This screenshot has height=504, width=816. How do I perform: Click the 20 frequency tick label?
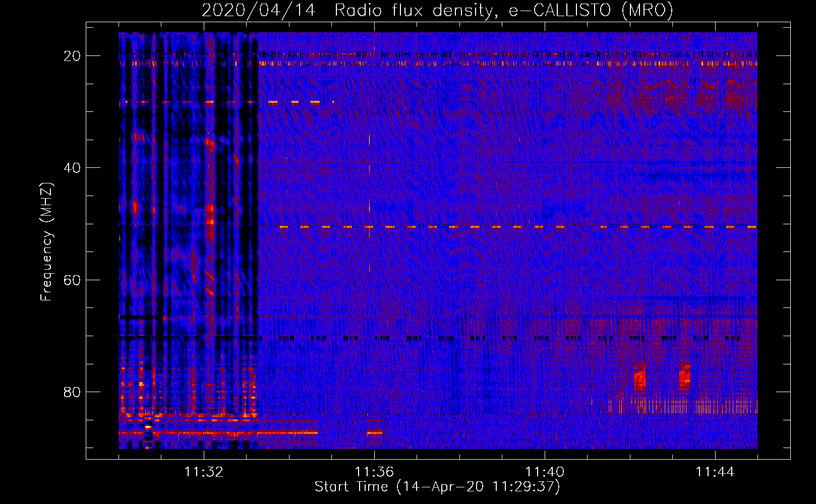point(72,56)
